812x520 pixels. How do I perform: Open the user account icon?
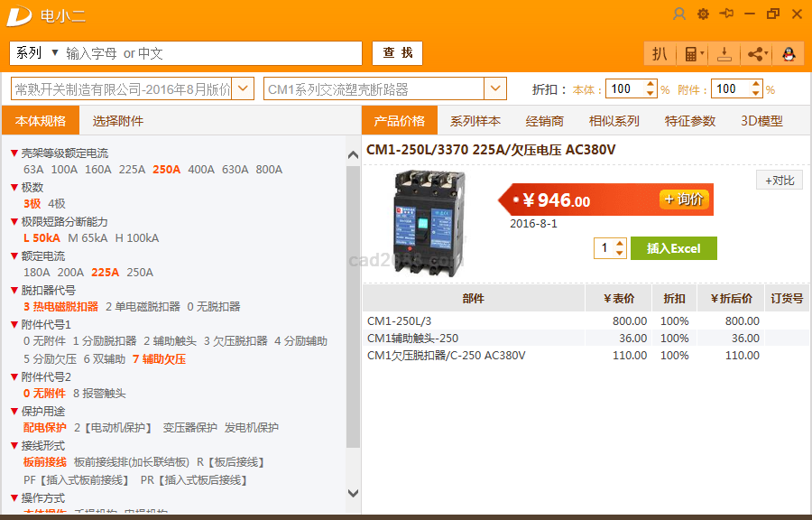click(x=679, y=14)
